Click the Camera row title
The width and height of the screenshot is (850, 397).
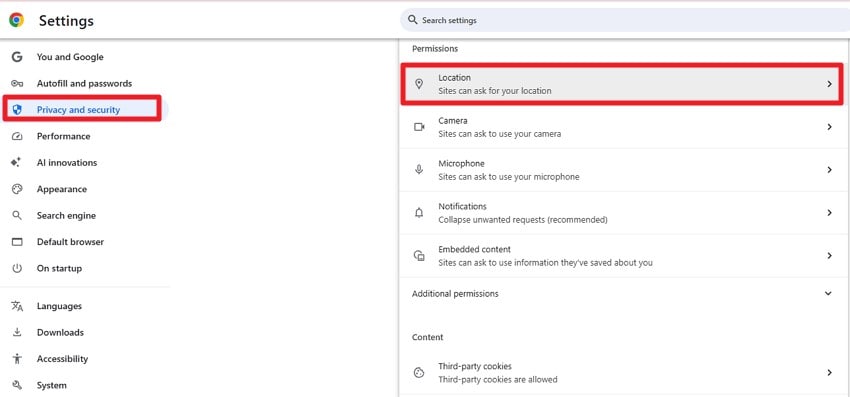pos(453,120)
